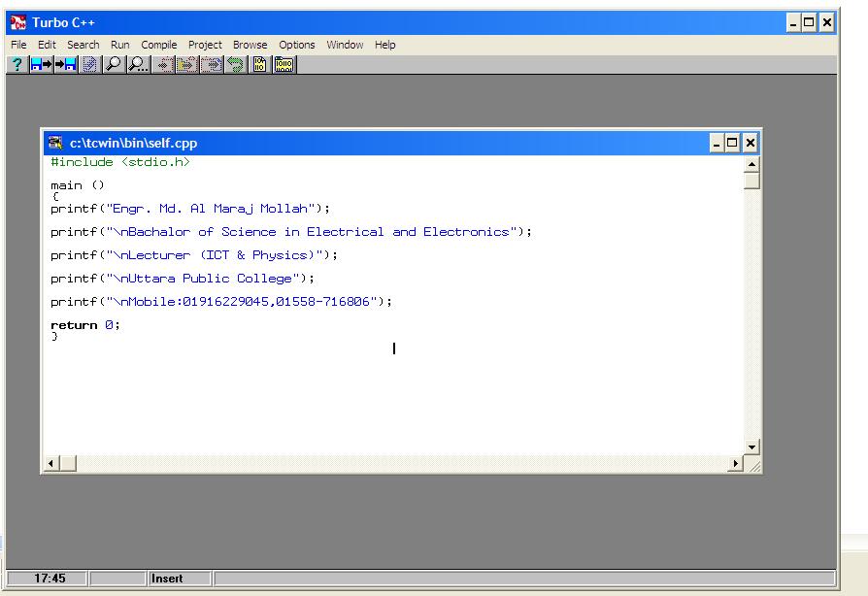Open the Window menu
This screenshot has width=868, height=596.
345,45
